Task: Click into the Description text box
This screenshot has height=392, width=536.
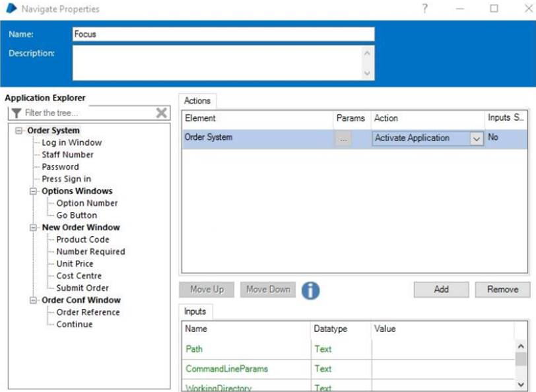Action: [218, 63]
